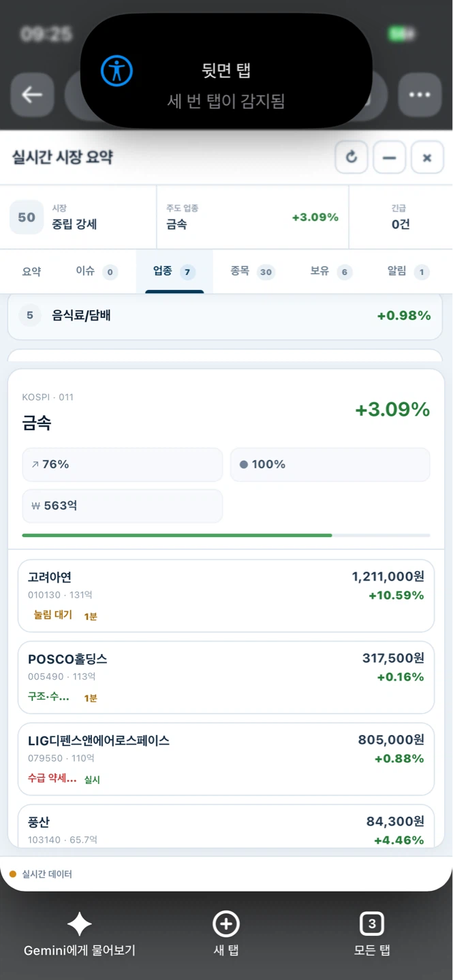453x980 pixels.
Task: Open Gemini에게 물어보기 sparkle icon
Action: (79, 924)
